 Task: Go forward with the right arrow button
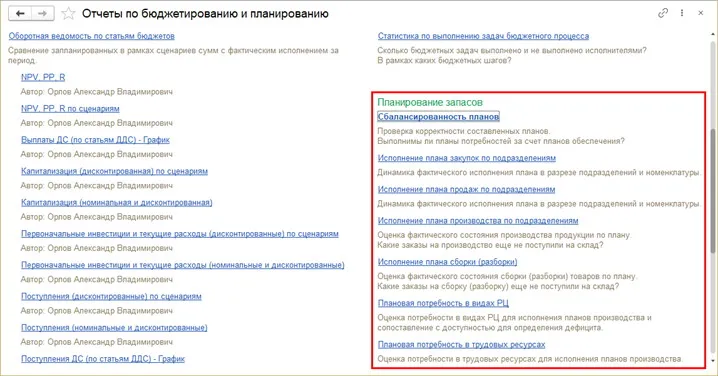43,13
